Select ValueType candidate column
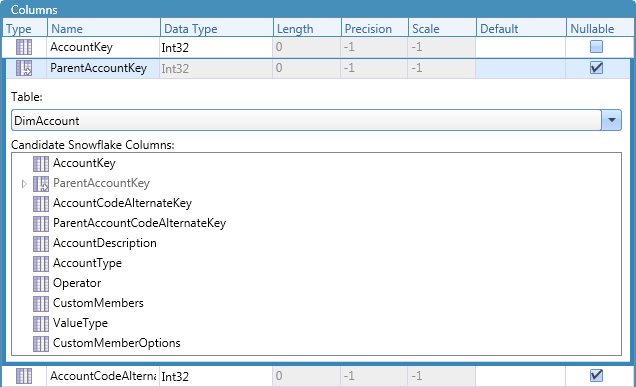 (x=80, y=323)
